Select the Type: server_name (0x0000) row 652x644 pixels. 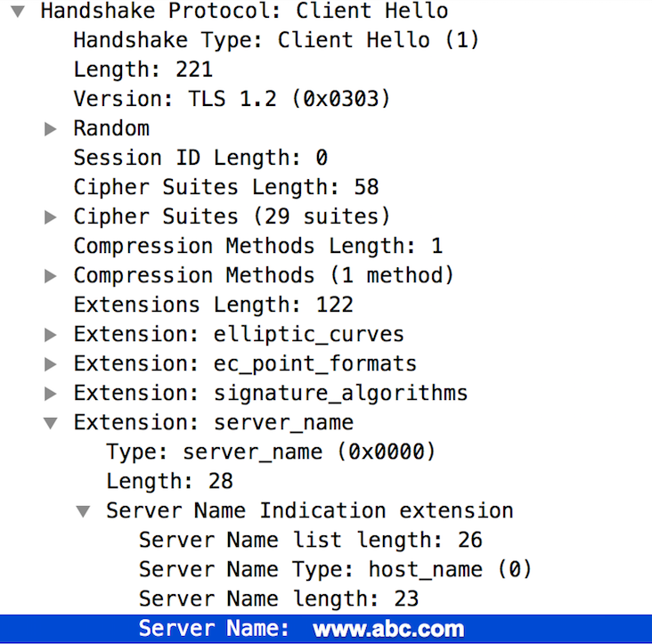click(271, 452)
